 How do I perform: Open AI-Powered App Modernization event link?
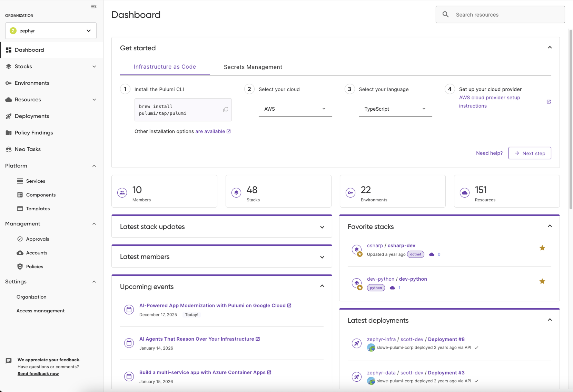215,305
